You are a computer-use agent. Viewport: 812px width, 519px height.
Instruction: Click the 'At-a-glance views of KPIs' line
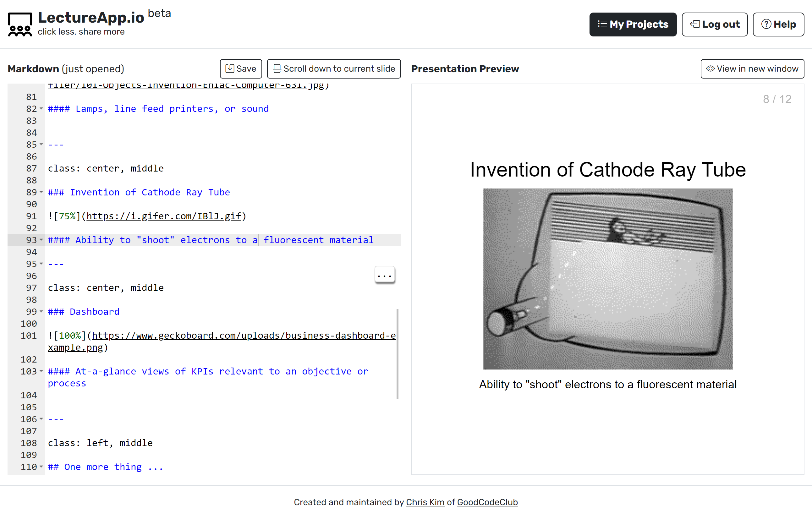click(x=208, y=377)
